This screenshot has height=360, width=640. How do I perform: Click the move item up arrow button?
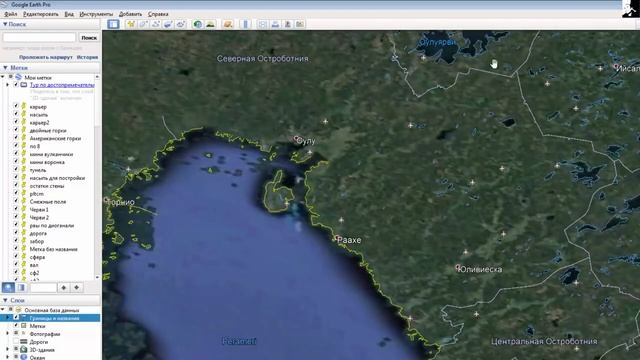tap(64, 287)
